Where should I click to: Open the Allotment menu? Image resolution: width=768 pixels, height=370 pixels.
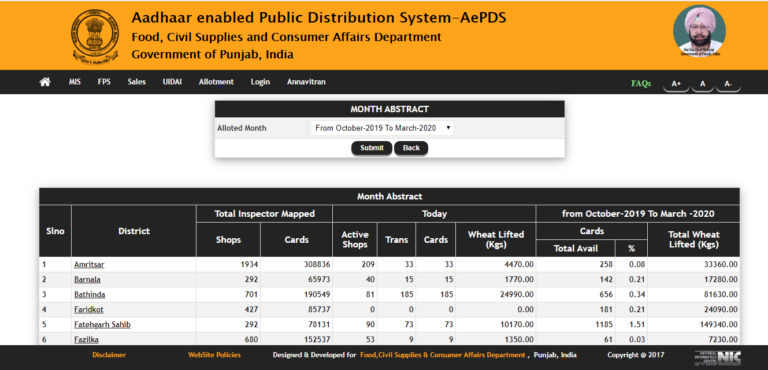tap(216, 82)
